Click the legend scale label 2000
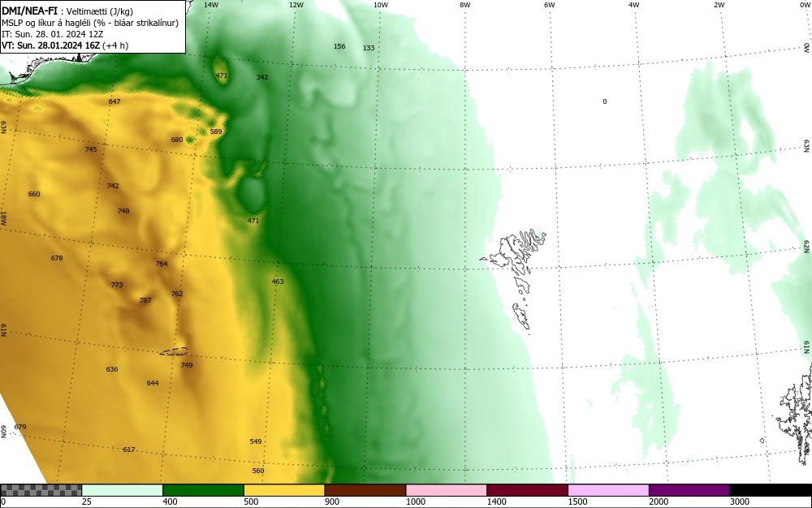The width and height of the screenshot is (812, 508). pos(659,502)
